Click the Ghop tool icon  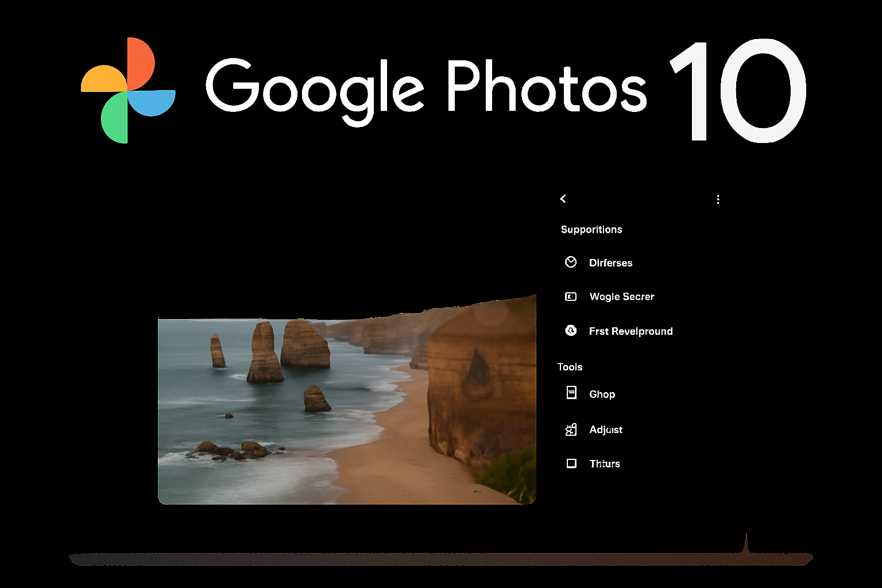[x=571, y=393]
